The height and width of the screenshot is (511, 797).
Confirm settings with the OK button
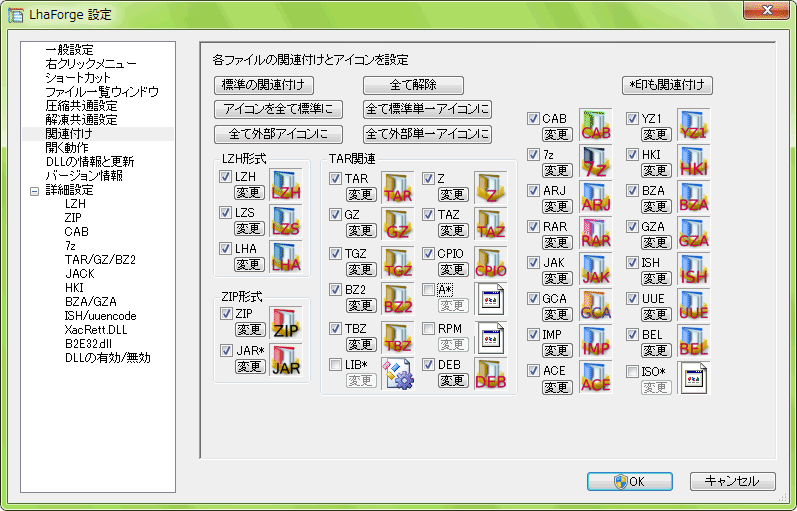click(630, 482)
